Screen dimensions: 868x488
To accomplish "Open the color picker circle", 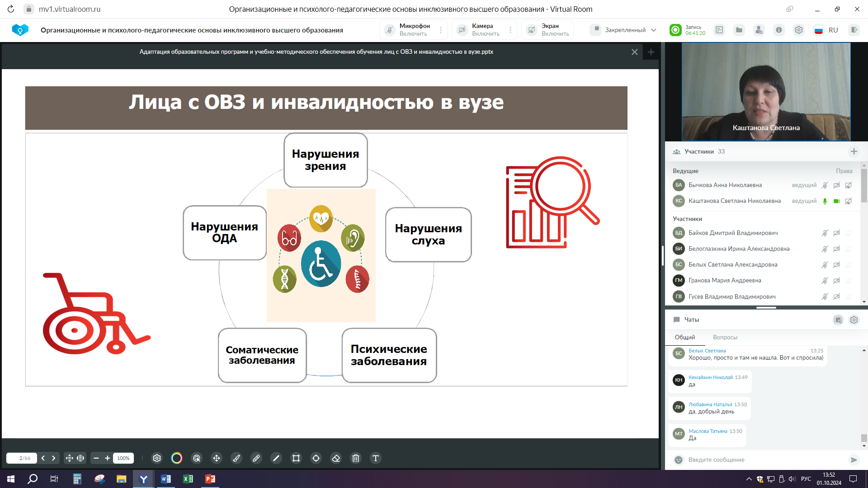I will (x=177, y=458).
